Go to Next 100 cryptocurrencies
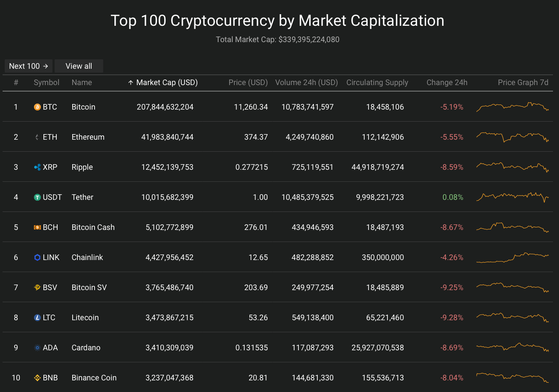 [x=28, y=66]
